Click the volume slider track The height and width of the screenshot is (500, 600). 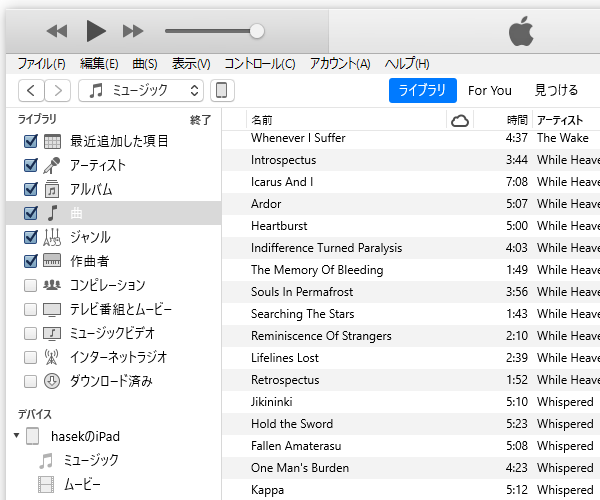pyautogui.click(x=209, y=31)
